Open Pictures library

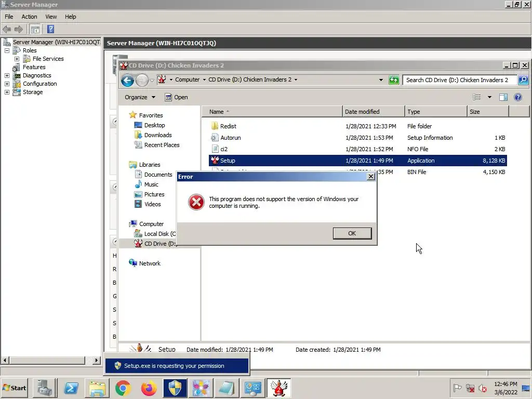coord(154,194)
